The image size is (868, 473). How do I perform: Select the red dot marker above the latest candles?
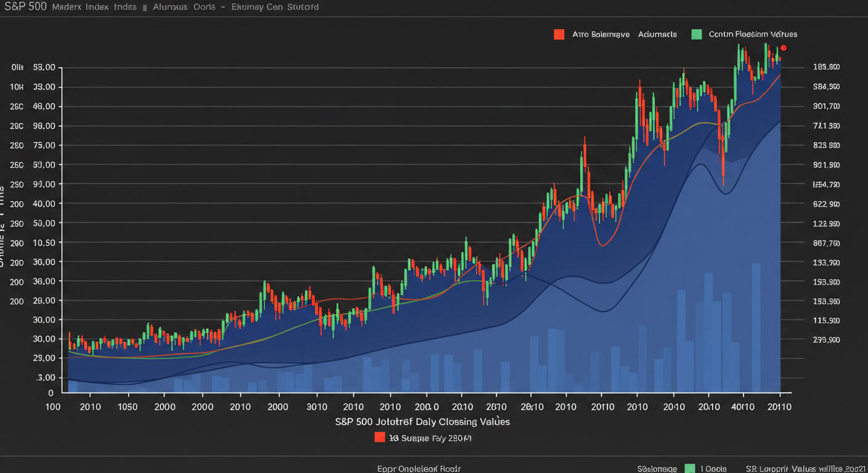click(784, 48)
